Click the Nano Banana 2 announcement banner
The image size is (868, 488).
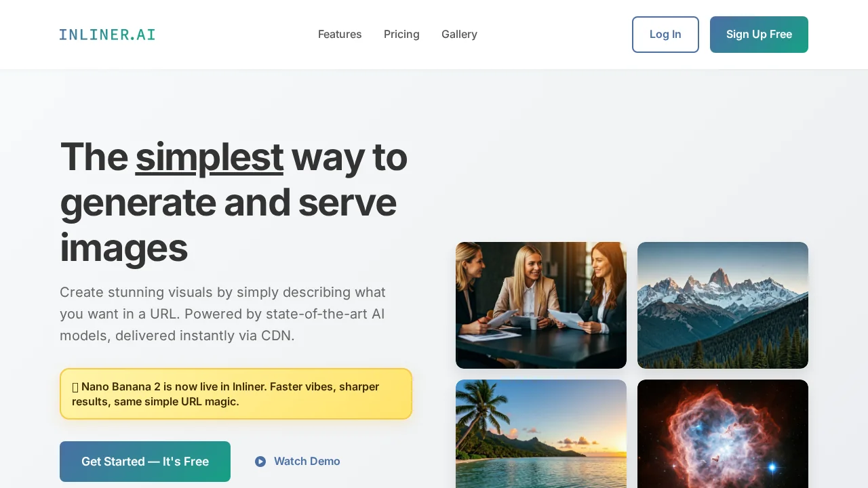coord(236,394)
